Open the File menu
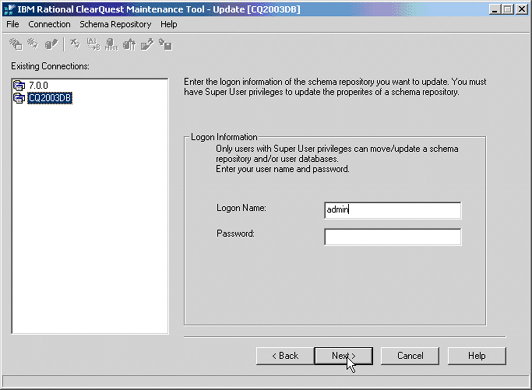Image resolution: width=532 pixels, height=390 pixels. point(13,24)
